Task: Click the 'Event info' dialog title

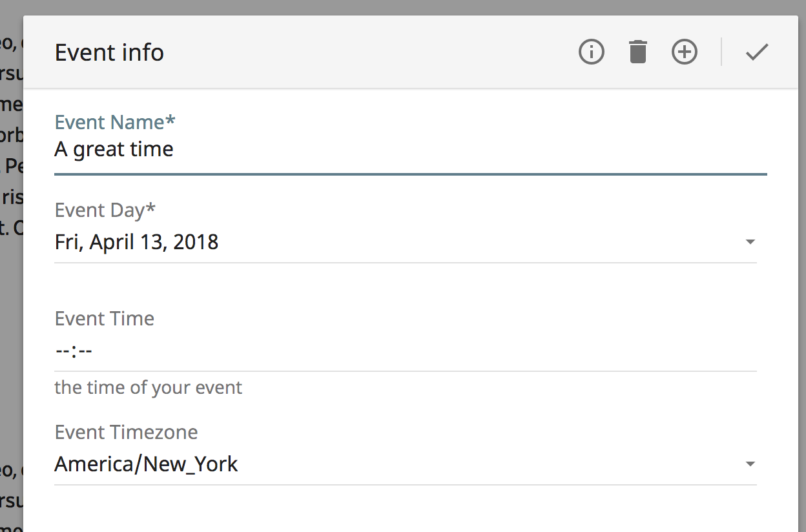Action: (x=109, y=52)
